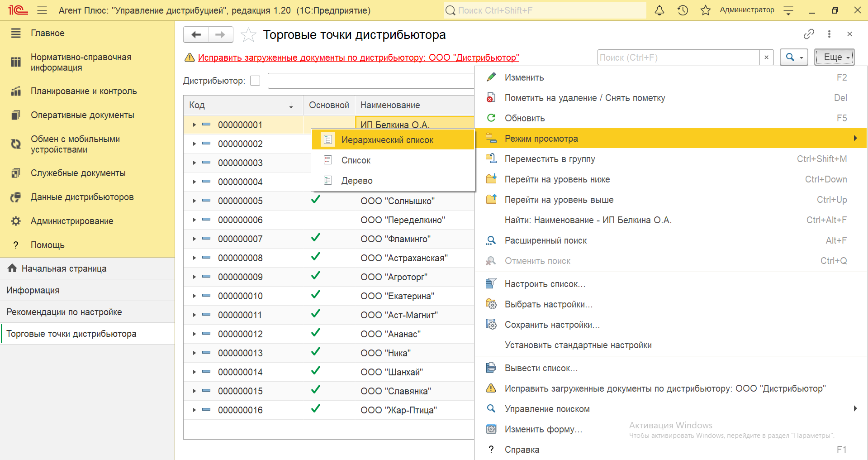Choose Пометить на удаление / Снять пометку

(x=671, y=98)
